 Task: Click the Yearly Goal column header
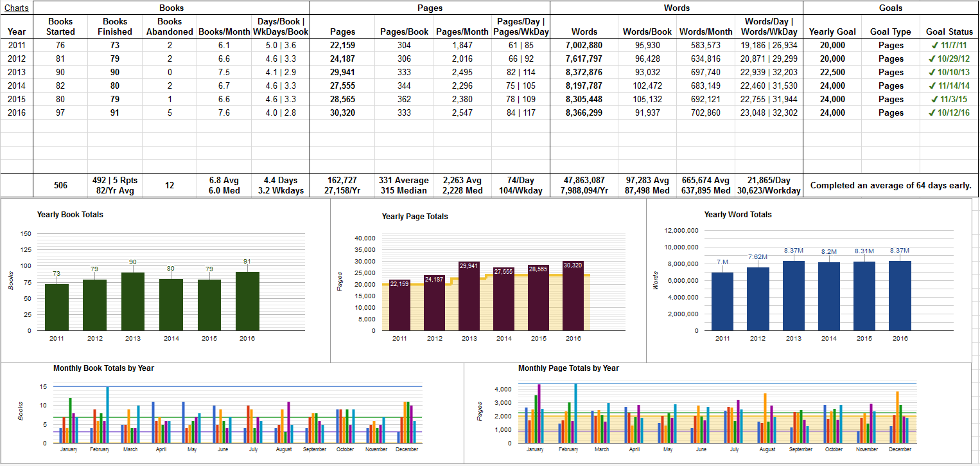tap(832, 31)
